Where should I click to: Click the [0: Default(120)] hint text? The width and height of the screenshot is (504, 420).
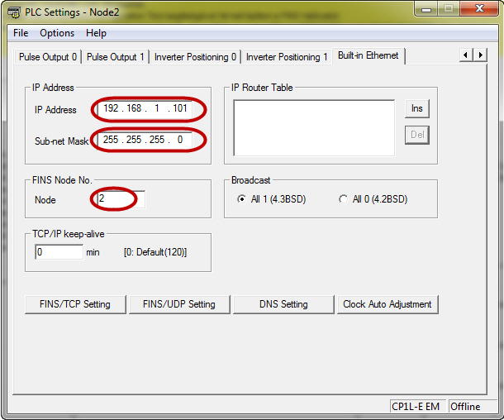155,252
